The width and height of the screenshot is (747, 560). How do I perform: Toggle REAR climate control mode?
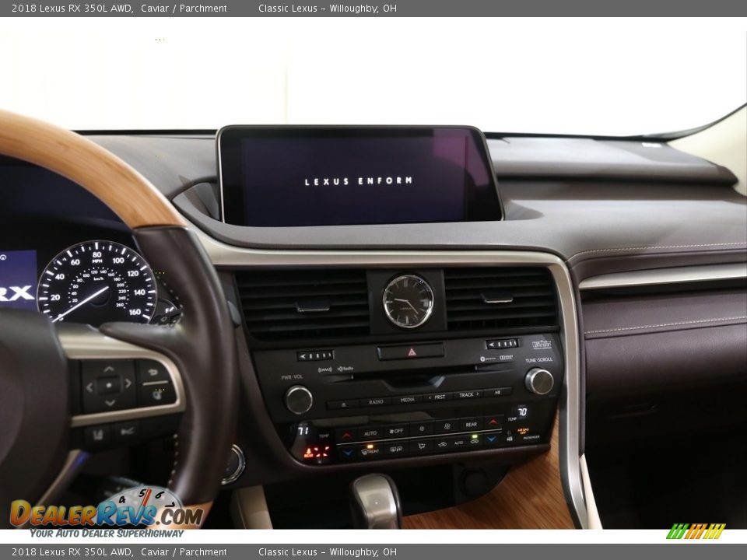[x=472, y=424]
